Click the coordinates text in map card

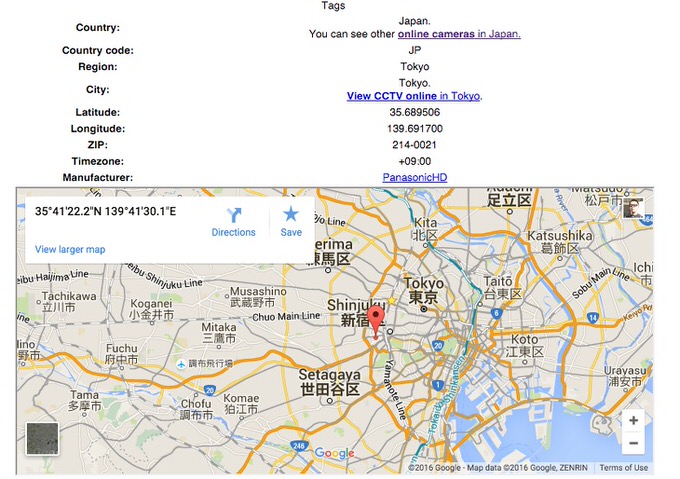105,212
